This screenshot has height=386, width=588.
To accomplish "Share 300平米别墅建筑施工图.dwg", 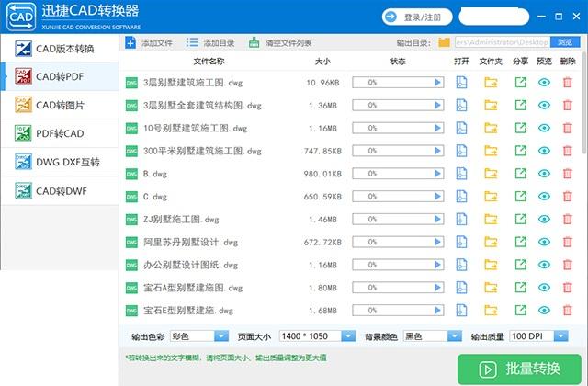I will [521, 151].
